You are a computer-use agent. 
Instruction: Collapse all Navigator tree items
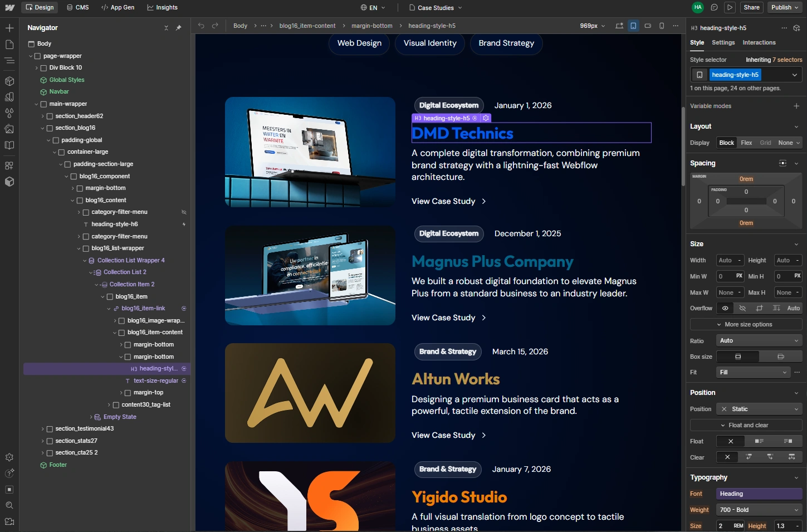166,28
